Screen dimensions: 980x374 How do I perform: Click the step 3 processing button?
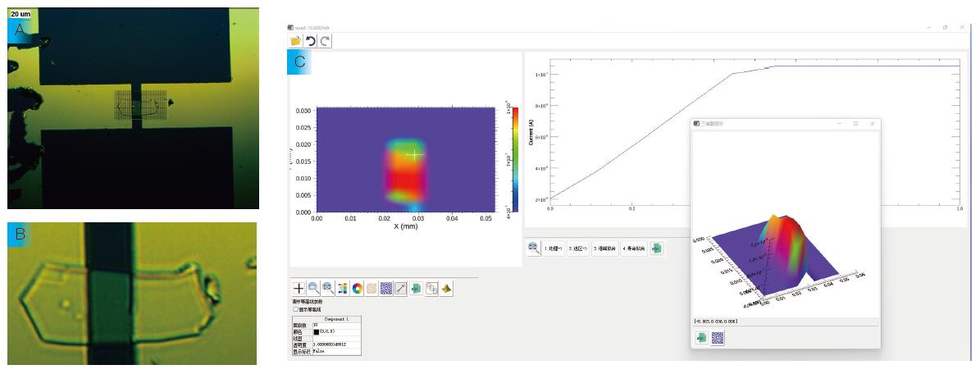[x=605, y=248]
